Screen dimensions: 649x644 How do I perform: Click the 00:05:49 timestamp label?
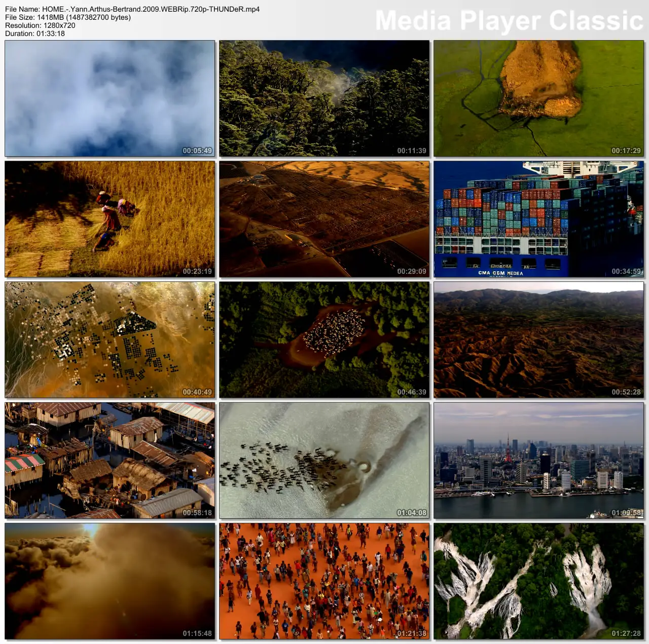197,151
